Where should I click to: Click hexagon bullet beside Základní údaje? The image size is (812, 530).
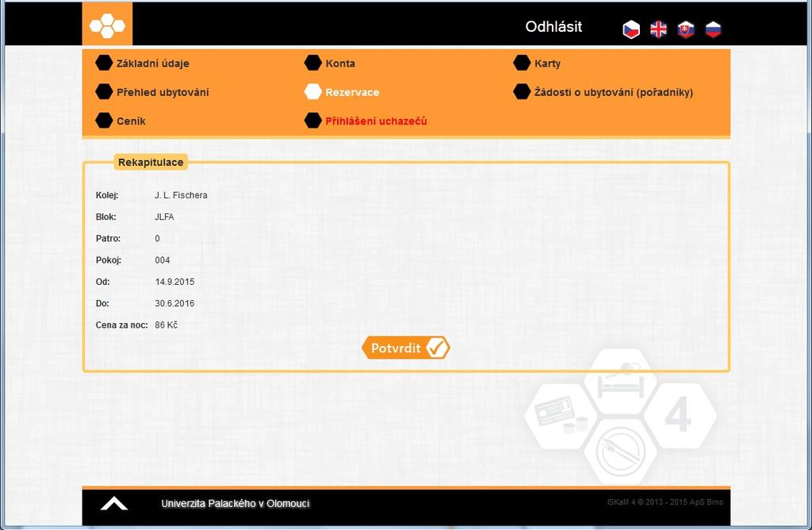tap(104, 63)
